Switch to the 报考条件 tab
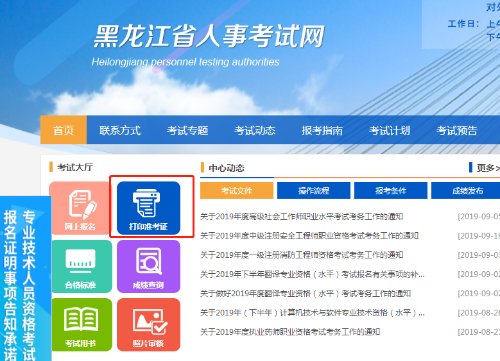This screenshot has height=361, width=500. click(x=391, y=190)
